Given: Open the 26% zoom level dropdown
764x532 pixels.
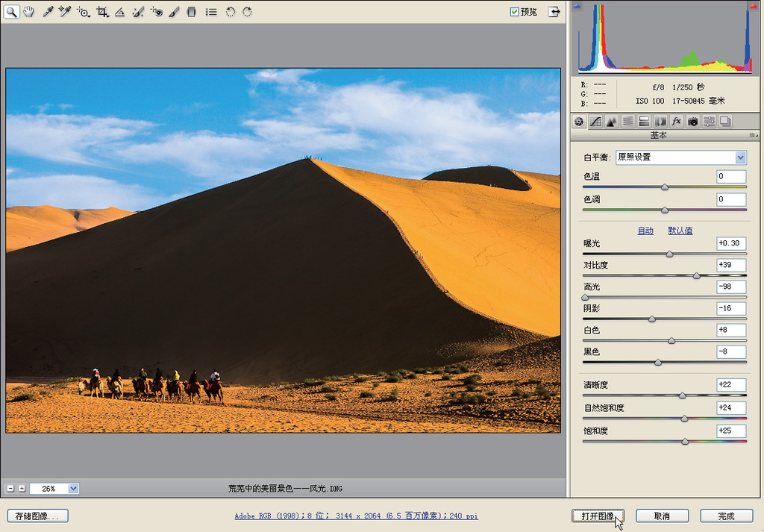Looking at the screenshot, I should pos(73,488).
